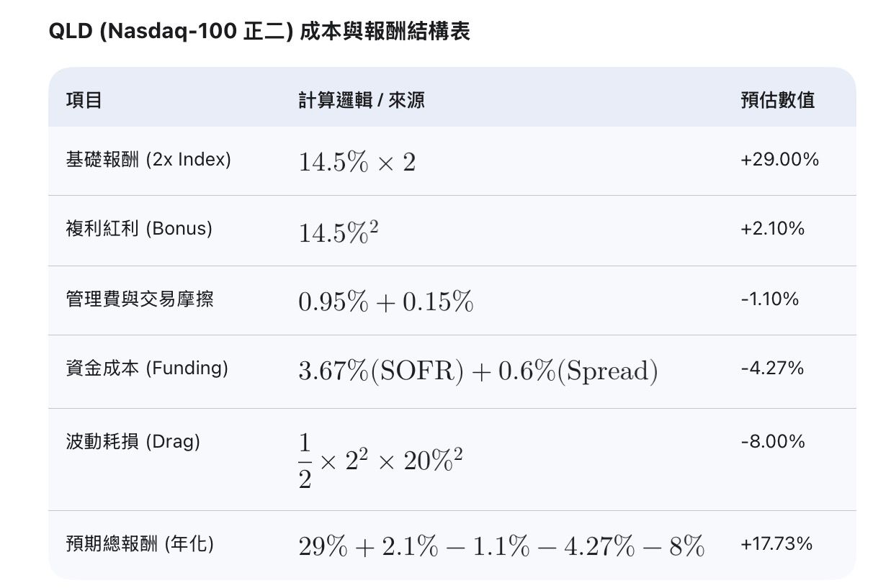Click the 預估數值 column header

[778, 100]
